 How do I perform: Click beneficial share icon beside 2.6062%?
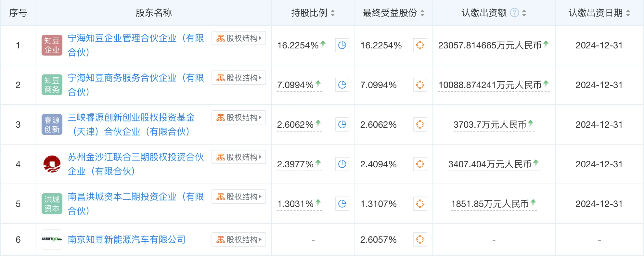[420, 124]
